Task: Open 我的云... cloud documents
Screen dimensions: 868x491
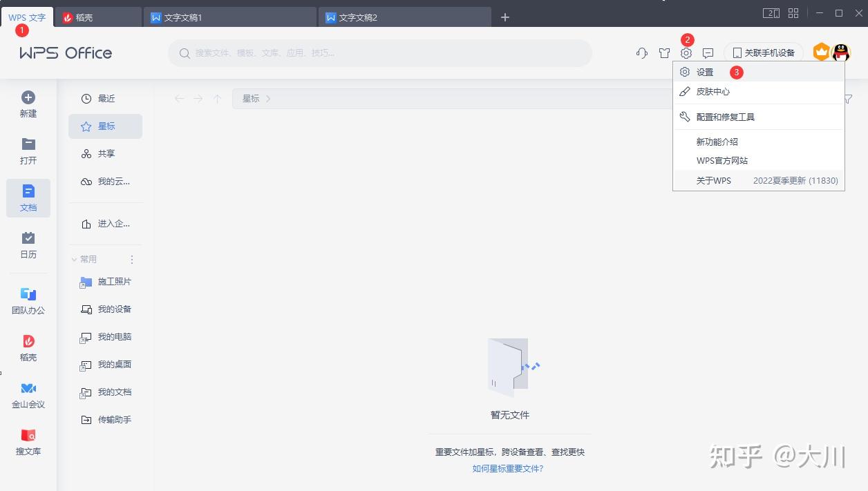Action: pyautogui.click(x=105, y=182)
